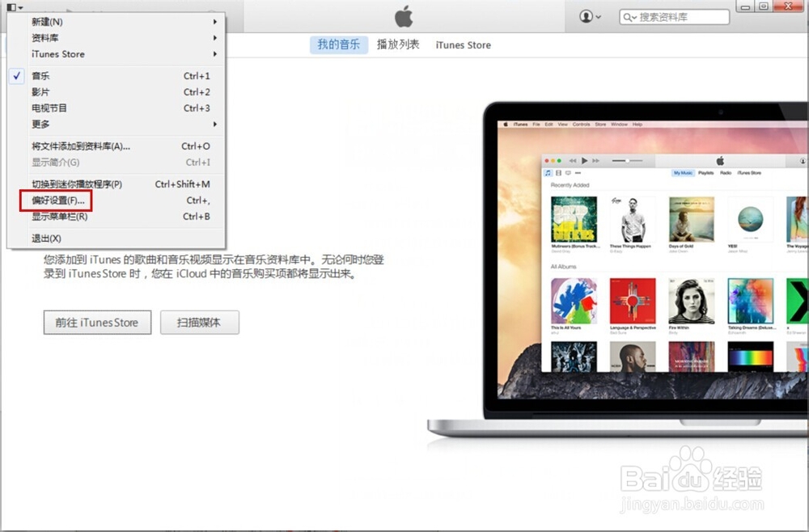The width and height of the screenshot is (809, 532).
Task: Minimize the iTunes window
Action: click(745, 6)
